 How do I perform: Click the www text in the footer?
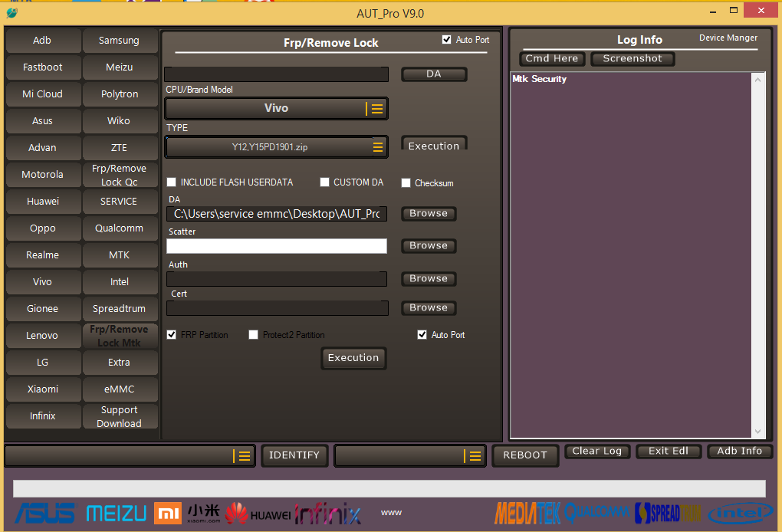[x=391, y=513]
